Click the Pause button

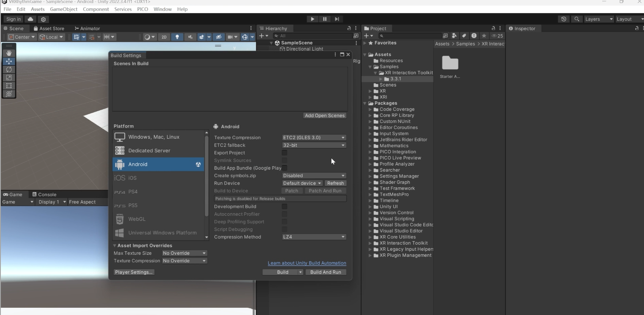tap(325, 19)
